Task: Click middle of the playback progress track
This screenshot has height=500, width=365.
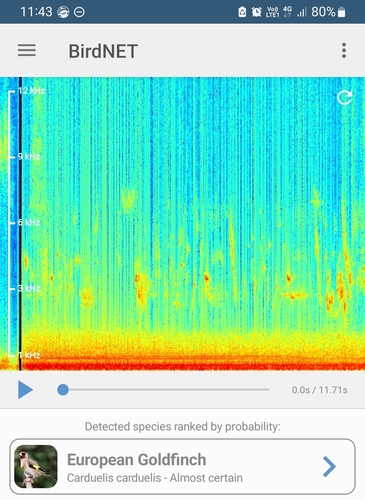Action: pyautogui.click(x=166, y=389)
